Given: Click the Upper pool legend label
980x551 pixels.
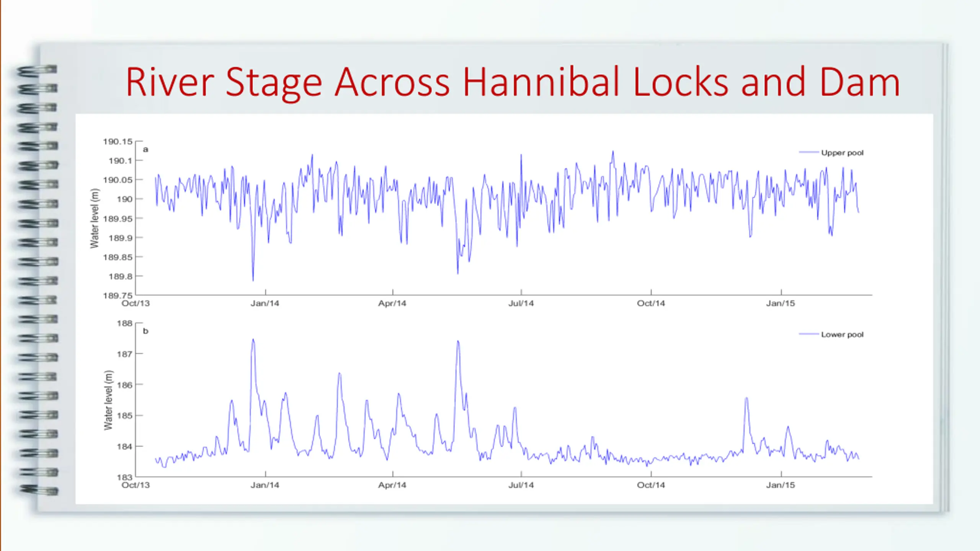Looking at the screenshot, I should (x=842, y=153).
